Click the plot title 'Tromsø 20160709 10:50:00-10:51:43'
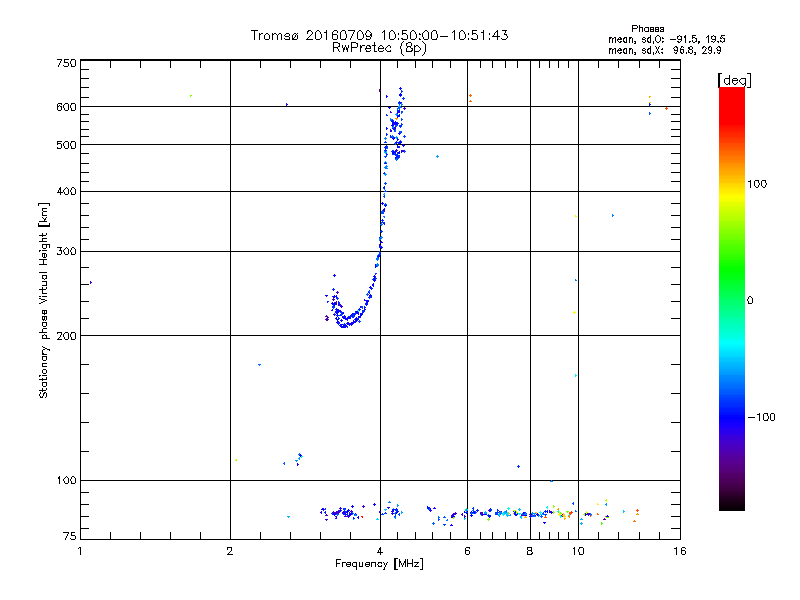This screenshot has width=800, height=600. [x=379, y=35]
